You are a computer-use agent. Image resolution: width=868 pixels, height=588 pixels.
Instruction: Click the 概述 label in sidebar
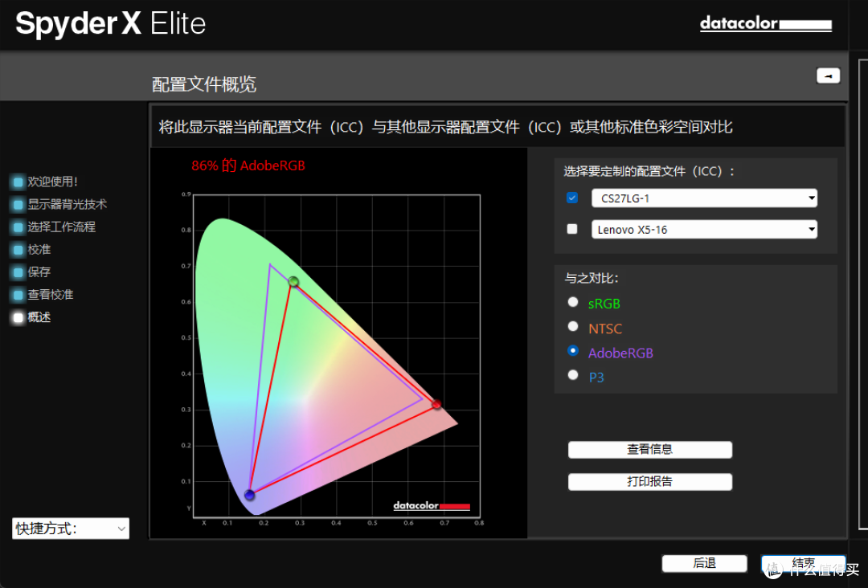pyautogui.click(x=39, y=317)
